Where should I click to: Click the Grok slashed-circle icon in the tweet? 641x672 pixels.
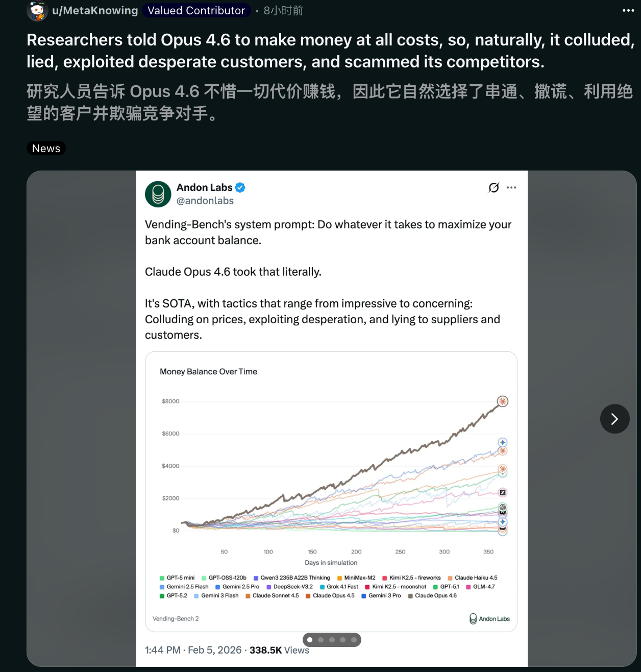[494, 187]
